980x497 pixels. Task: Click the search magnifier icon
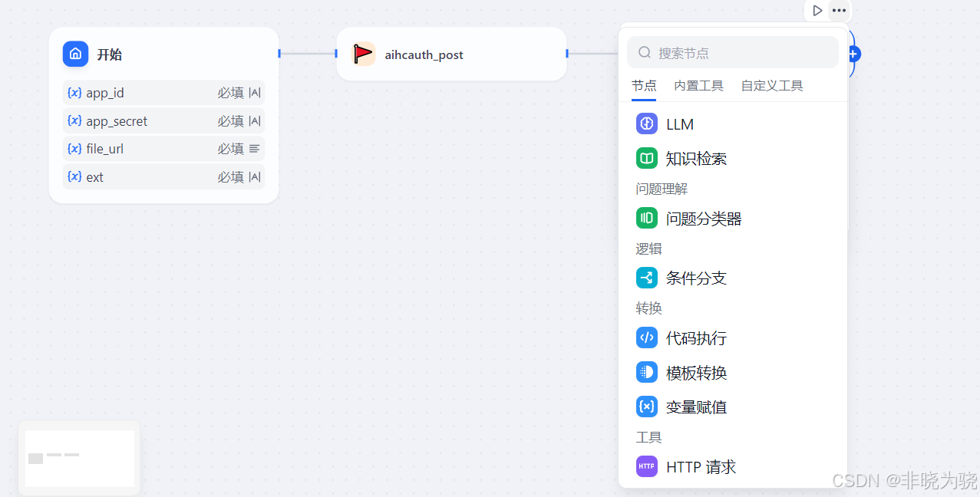645,52
